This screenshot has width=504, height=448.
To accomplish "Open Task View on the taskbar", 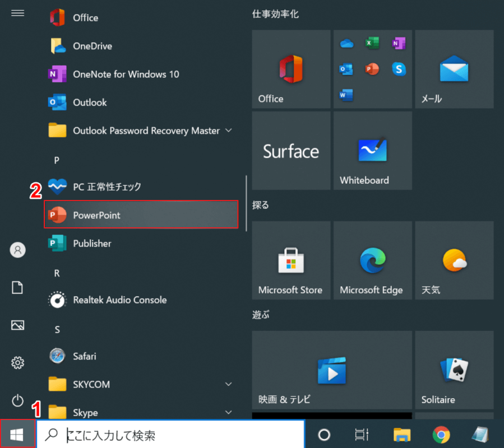I will point(362,435).
